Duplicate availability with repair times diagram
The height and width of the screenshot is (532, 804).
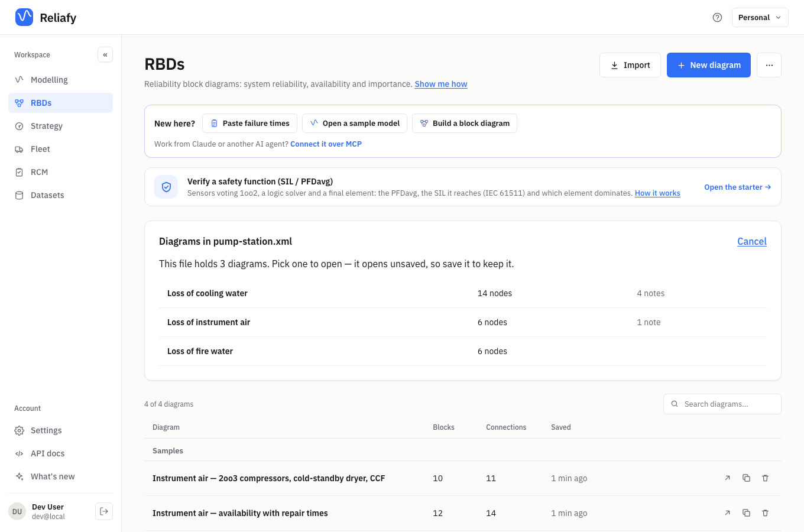coord(747,513)
